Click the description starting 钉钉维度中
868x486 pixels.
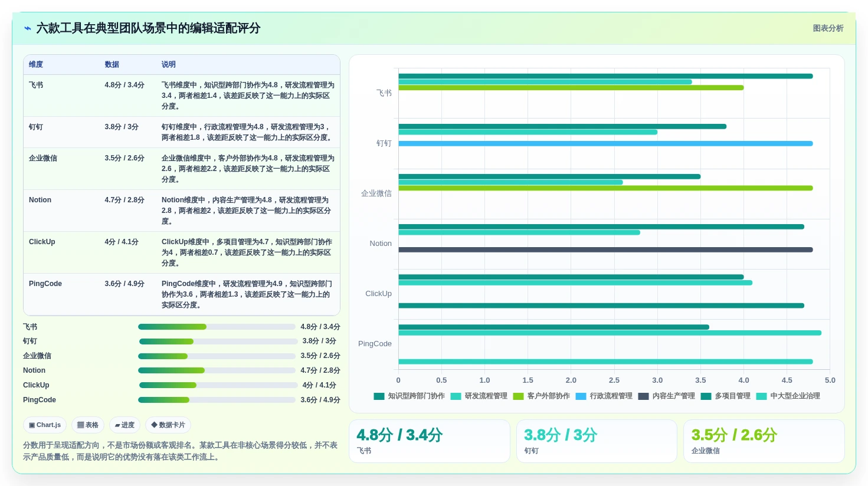248,132
